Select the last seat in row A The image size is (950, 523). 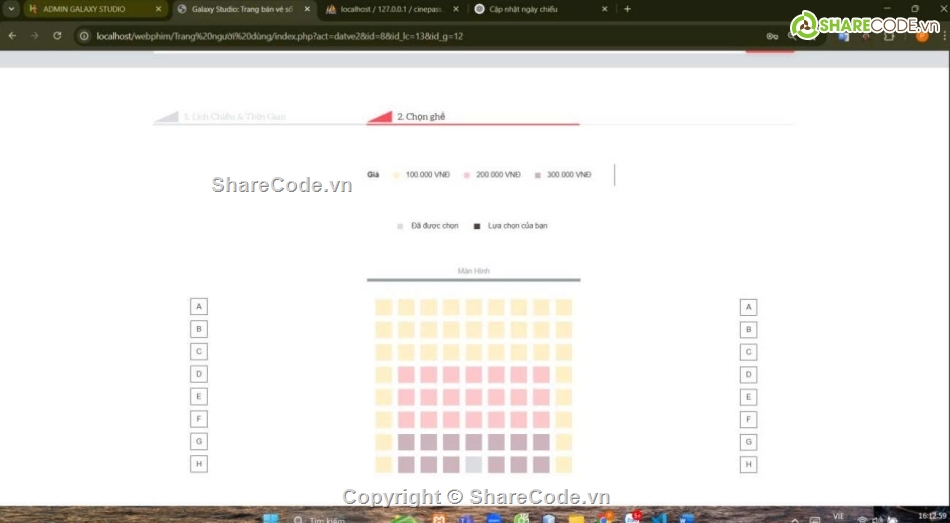[x=563, y=307]
